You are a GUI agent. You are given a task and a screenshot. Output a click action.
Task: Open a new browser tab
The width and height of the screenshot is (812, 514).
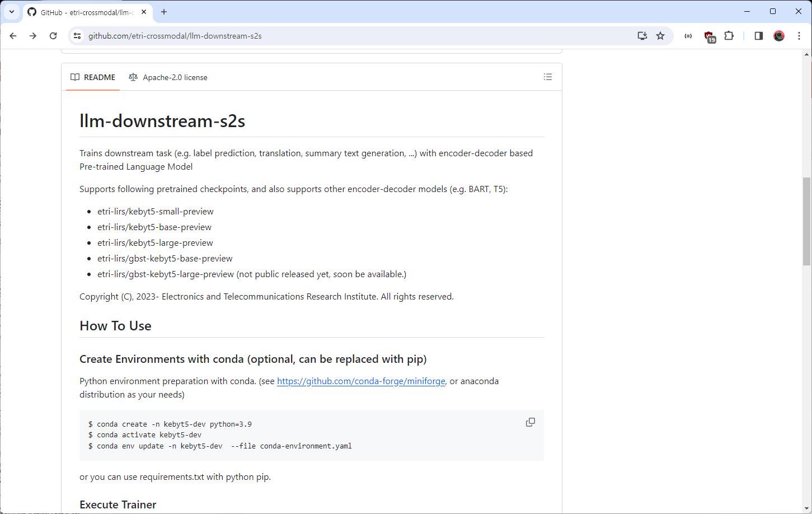pos(164,12)
